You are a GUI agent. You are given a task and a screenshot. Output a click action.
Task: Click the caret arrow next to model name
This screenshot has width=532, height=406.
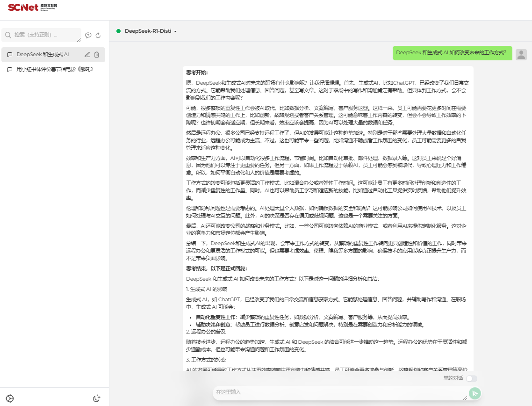[175, 31]
